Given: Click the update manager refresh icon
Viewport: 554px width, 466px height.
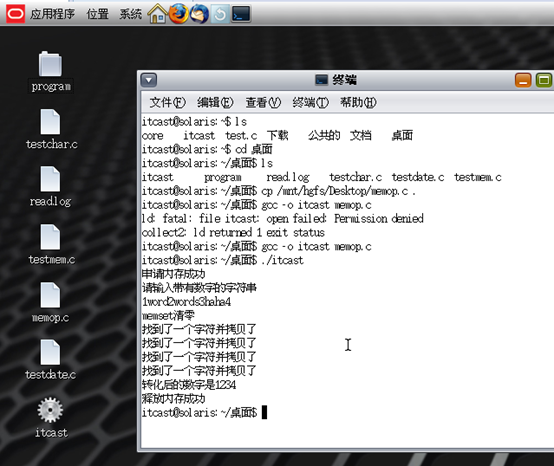Looking at the screenshot, I should [220, 14].
